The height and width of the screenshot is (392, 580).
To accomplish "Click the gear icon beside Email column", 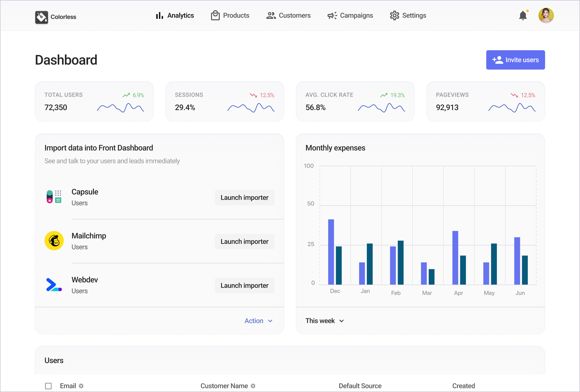I will [81, 386].
